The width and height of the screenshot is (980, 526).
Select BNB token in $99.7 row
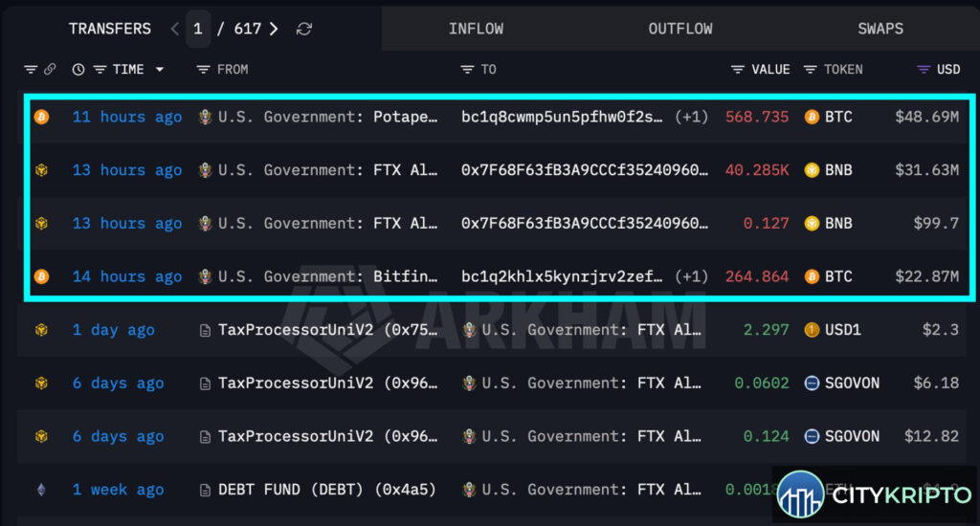click(x=838, y=223)
